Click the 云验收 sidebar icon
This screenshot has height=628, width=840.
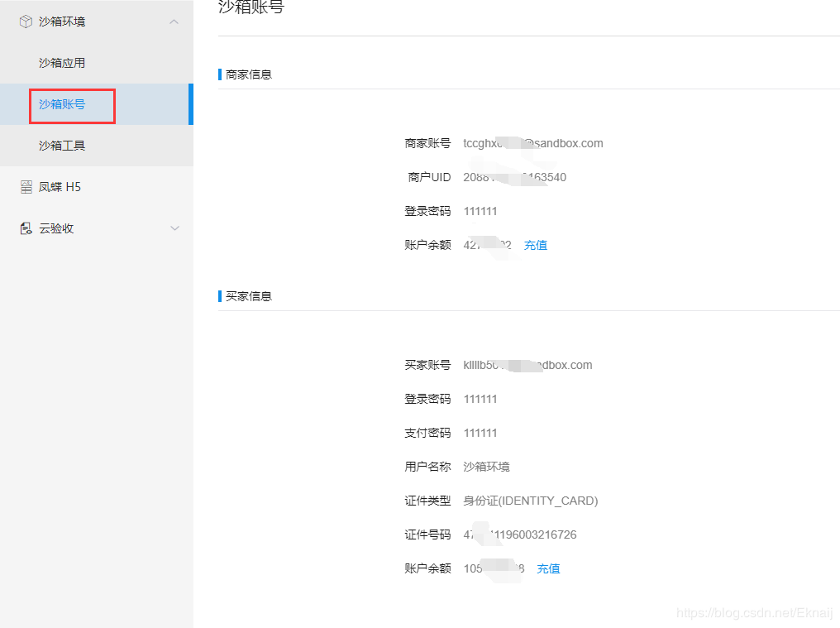(x=25, y=228)
